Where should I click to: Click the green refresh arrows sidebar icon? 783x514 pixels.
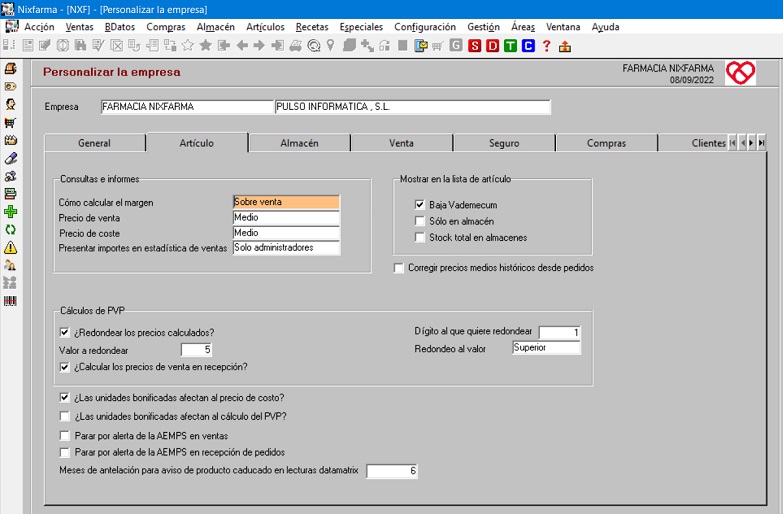point(10,230)
